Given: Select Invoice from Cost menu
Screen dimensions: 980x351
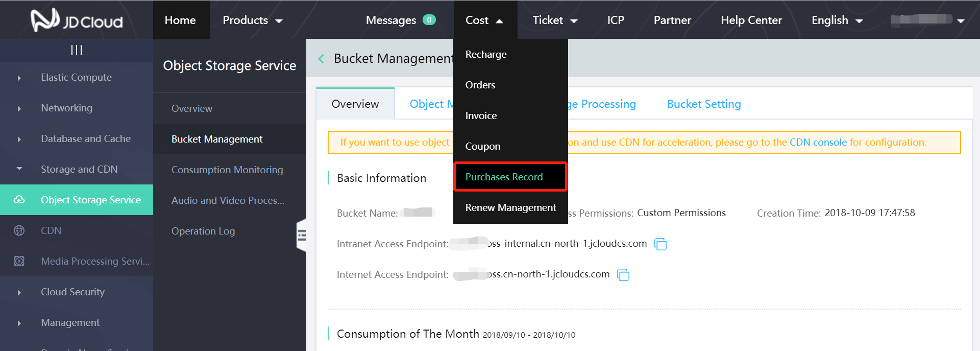Looking at the screenshot, I should [x=510, y=115].
